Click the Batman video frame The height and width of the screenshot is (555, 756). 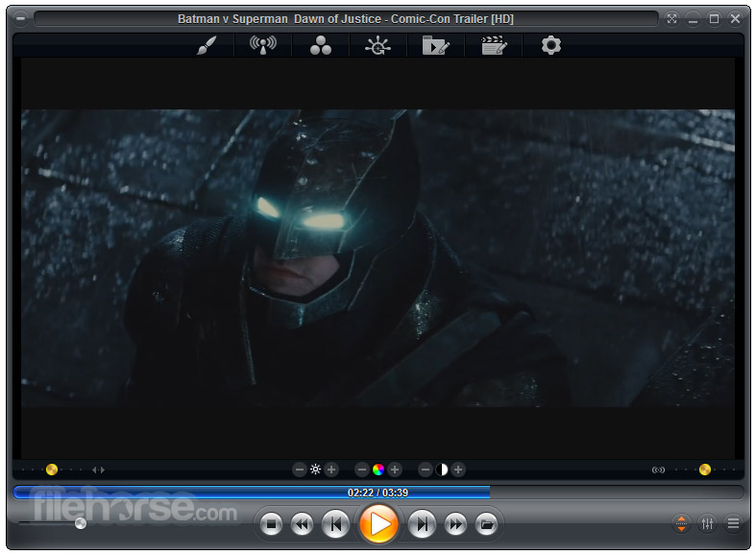pyautogui.click(x=378, y=258)
